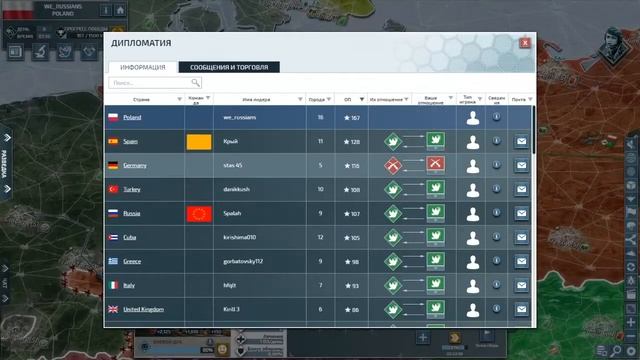Sort by the Ваше отношение column arrow
This screenshot has width=640, height=360.
pyautogui.click(x=451, y=98)
